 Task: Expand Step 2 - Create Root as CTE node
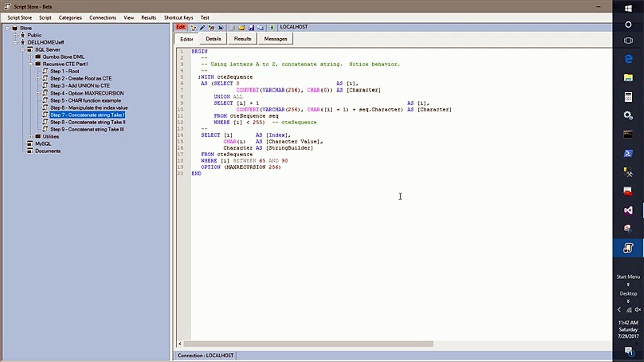(38, 79)
